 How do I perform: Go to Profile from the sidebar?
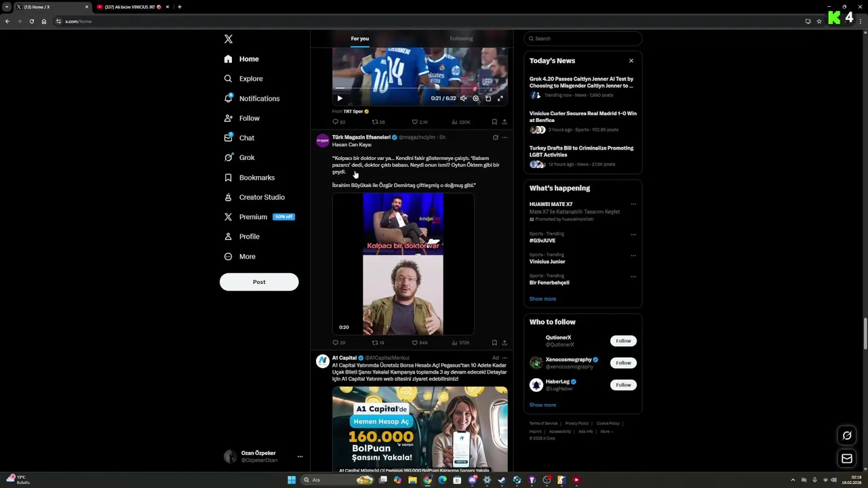[242, 237]
